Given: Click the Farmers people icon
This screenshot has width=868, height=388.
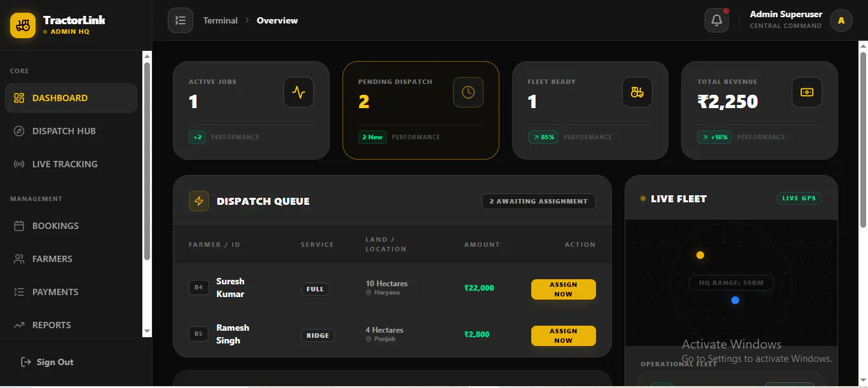Looking at the screenshot, I should pos(19,259).
